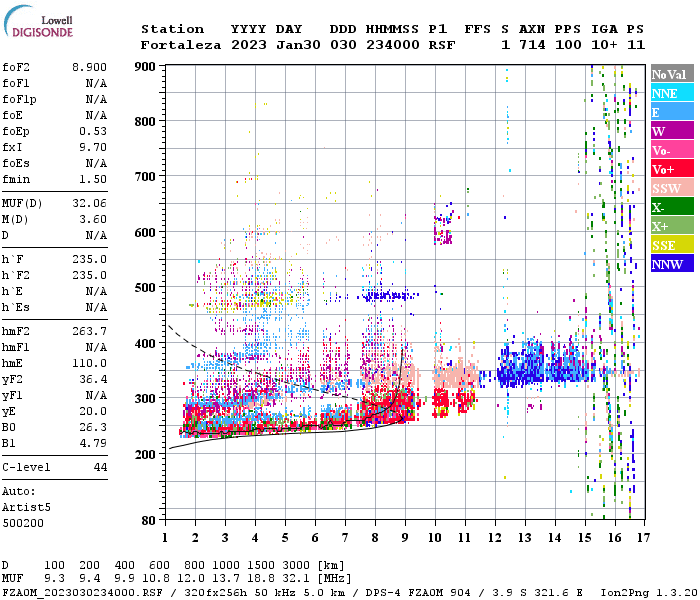This screenshot has width=700, height=600.
Task: Click the station name Fortaleza
Action: [x=181, y=45]
